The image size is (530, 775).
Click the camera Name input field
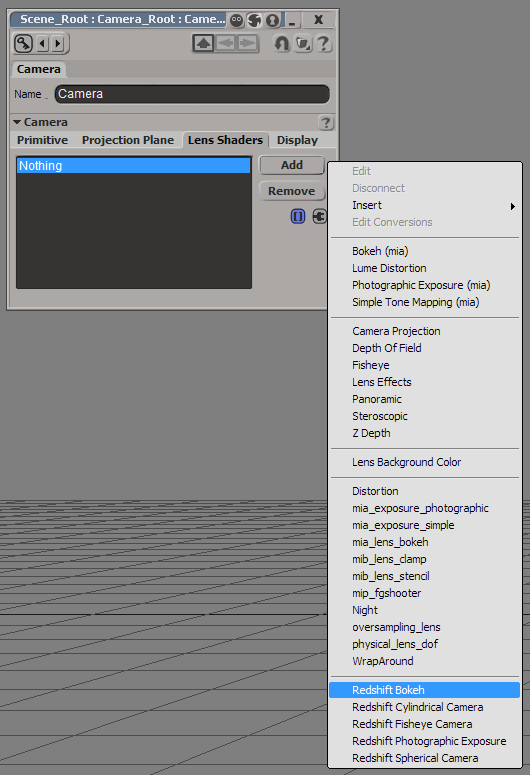pyautogui.click(x=192, y=94)
